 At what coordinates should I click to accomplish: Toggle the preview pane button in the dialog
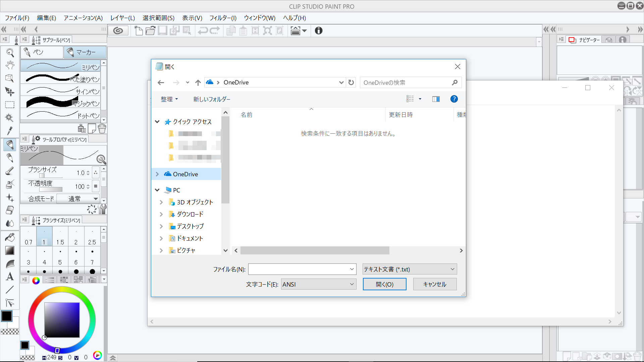tap(436, 99)
